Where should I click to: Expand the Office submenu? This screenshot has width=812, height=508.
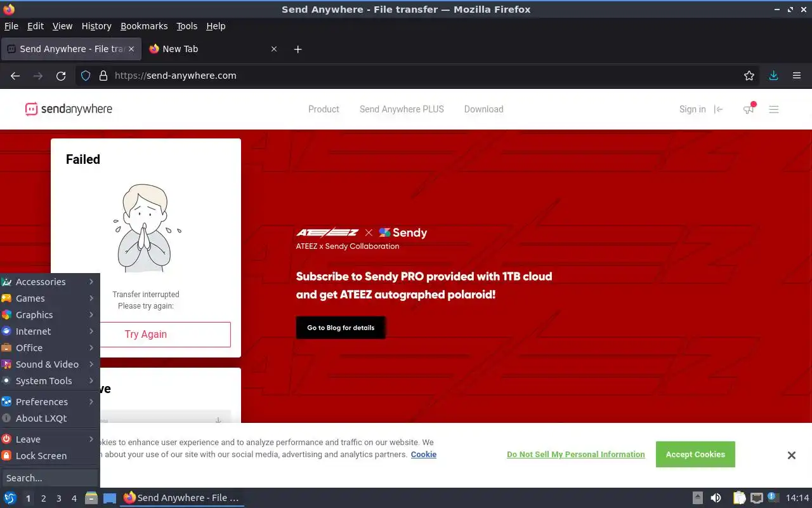(49, 348)
